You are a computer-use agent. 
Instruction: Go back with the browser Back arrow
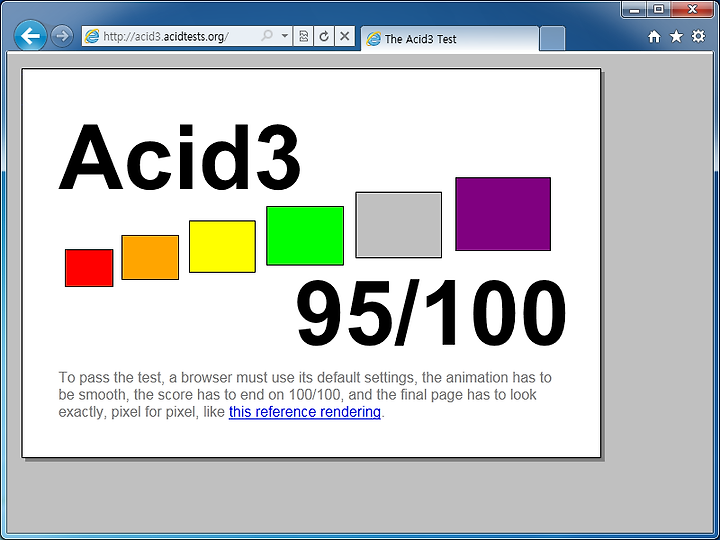(30, 35)
